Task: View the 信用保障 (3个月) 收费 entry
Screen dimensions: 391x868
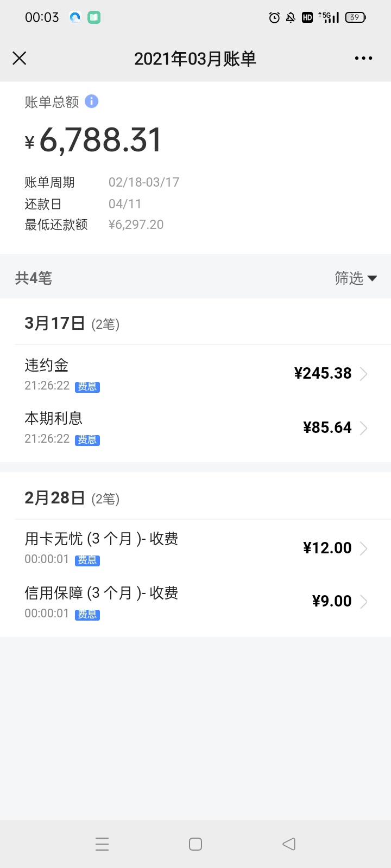Action: 195,602
